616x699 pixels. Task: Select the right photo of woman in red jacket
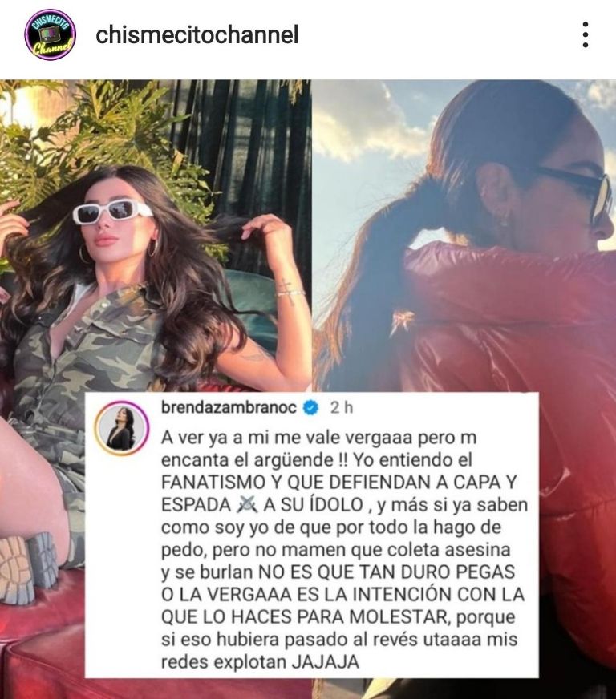tap(464, 236)
